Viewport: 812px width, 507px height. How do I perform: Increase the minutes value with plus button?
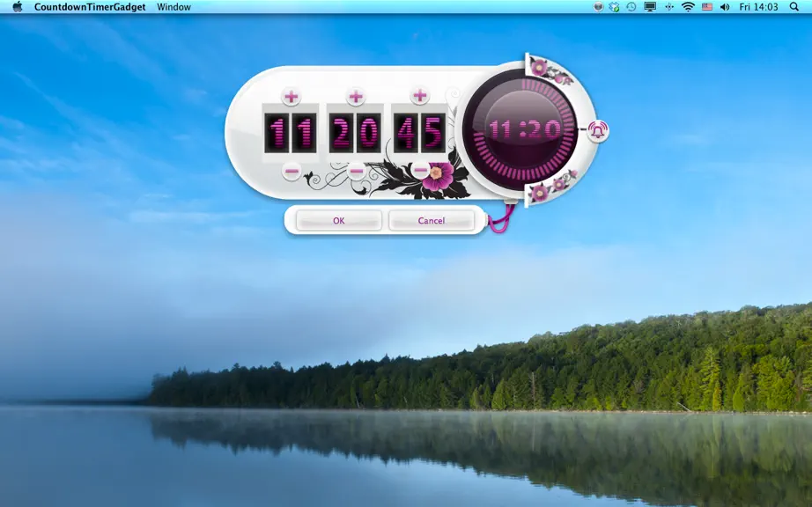(x=355, y=96)
